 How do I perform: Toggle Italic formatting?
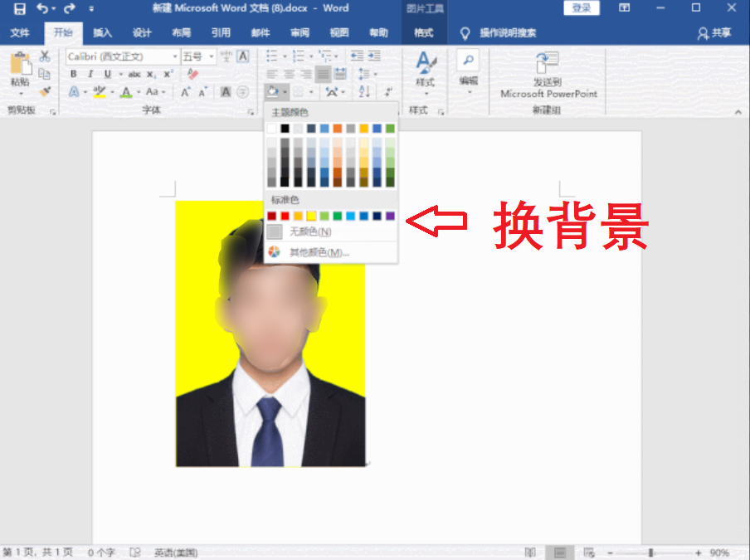pos(90,74)
